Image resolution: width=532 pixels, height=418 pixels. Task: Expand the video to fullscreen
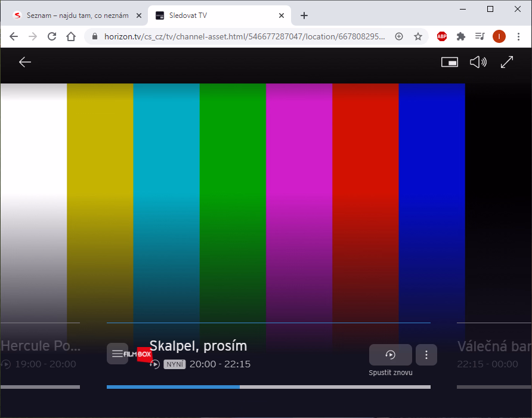[507, 62]
